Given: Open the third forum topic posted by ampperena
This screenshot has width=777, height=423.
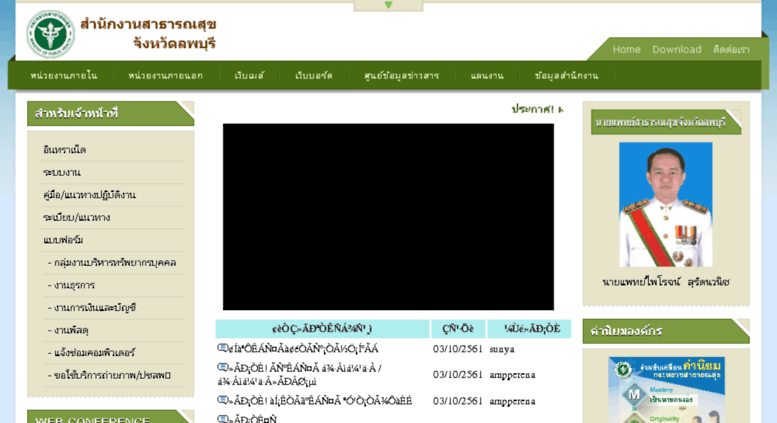Looking at the screenshot, I should [x=320, y=401].
